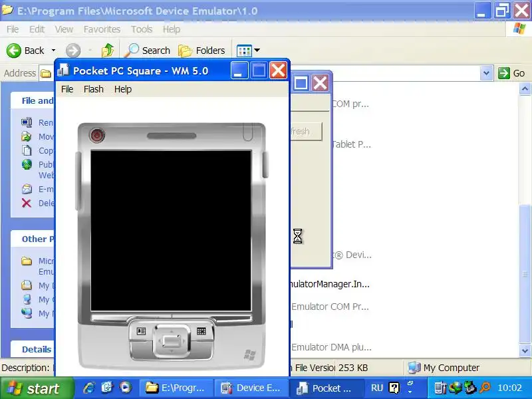Click the center D-pad action button on the emulator
The width and height of the screenshot is (532, 399).
point(172,340)
